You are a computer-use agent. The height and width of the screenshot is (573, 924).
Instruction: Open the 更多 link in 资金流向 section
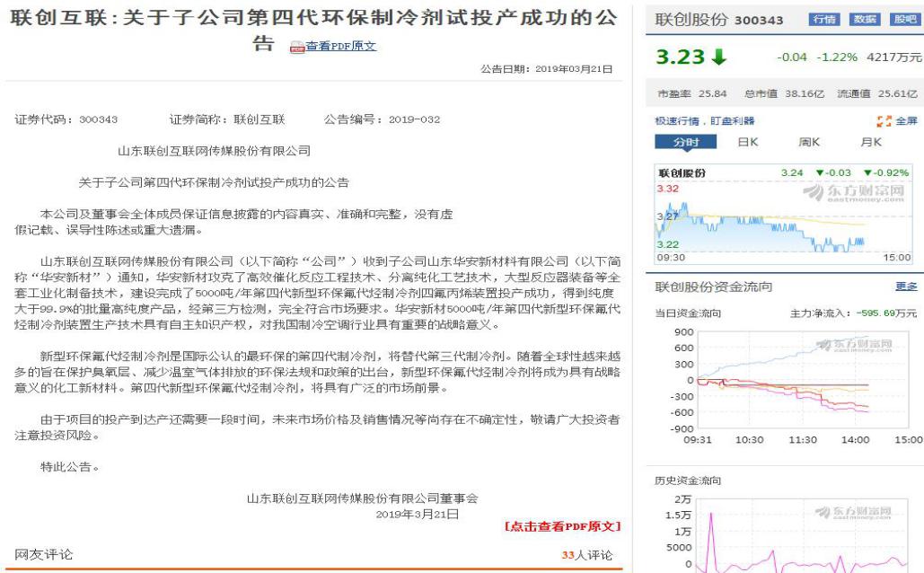(x=906, y=286)
